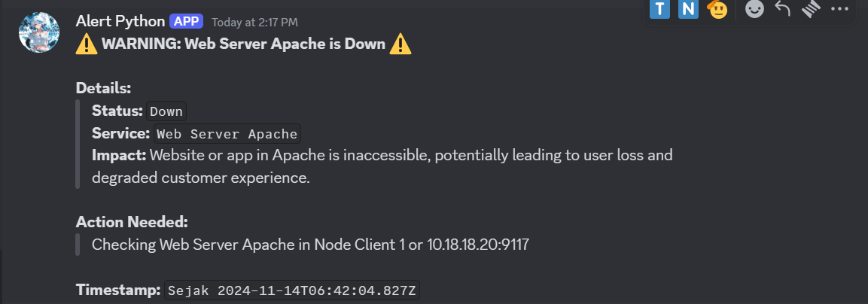React with the N letter emoji
This screenshot has width=868, height=304.
point(688,9)
